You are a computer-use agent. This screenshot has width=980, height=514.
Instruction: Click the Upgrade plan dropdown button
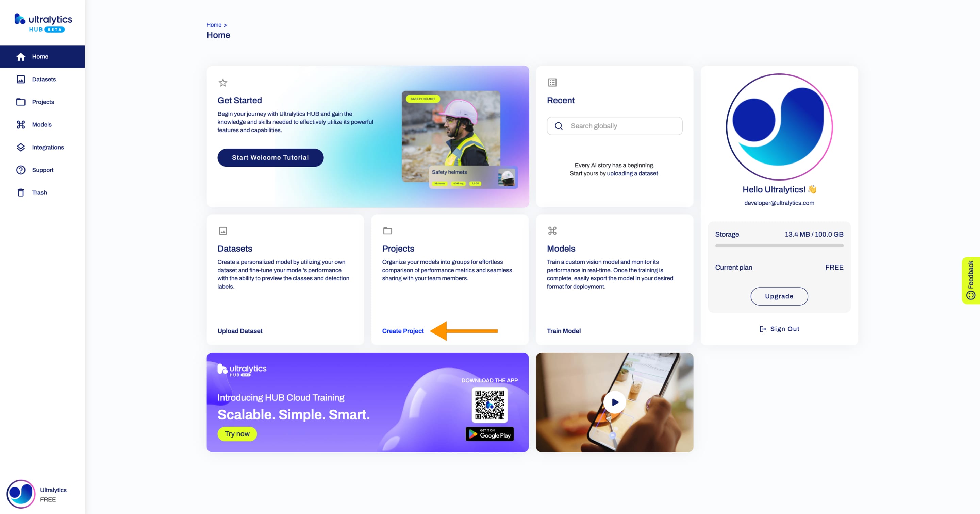coord(779,296)
